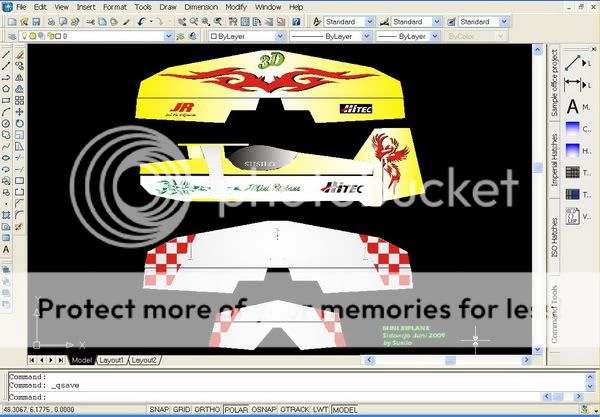This screenshot has width=600, height=417.
Task: Select the Erase modify tool
Action: coord(19,55)
